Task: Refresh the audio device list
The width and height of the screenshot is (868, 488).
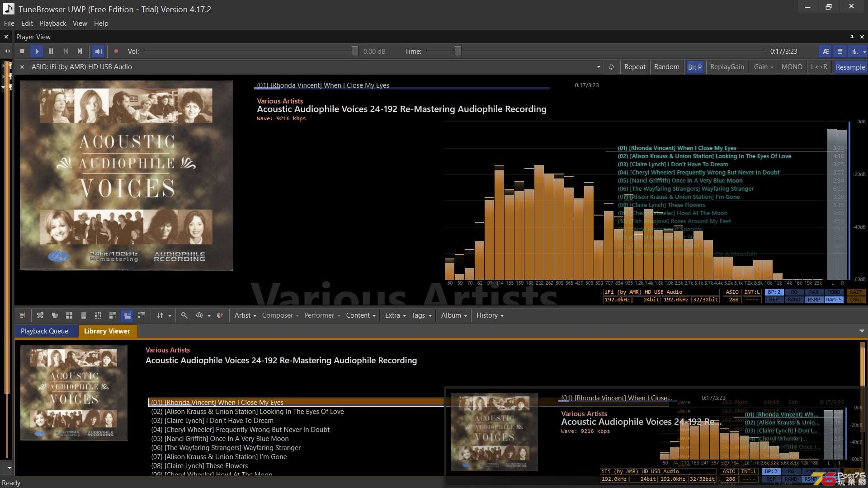Action: 611,67
